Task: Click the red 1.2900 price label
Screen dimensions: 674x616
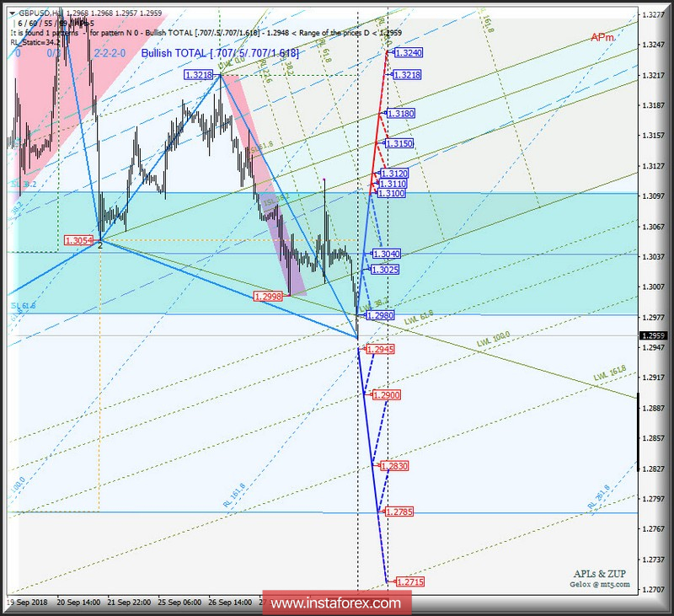Action: coord(387,395)
